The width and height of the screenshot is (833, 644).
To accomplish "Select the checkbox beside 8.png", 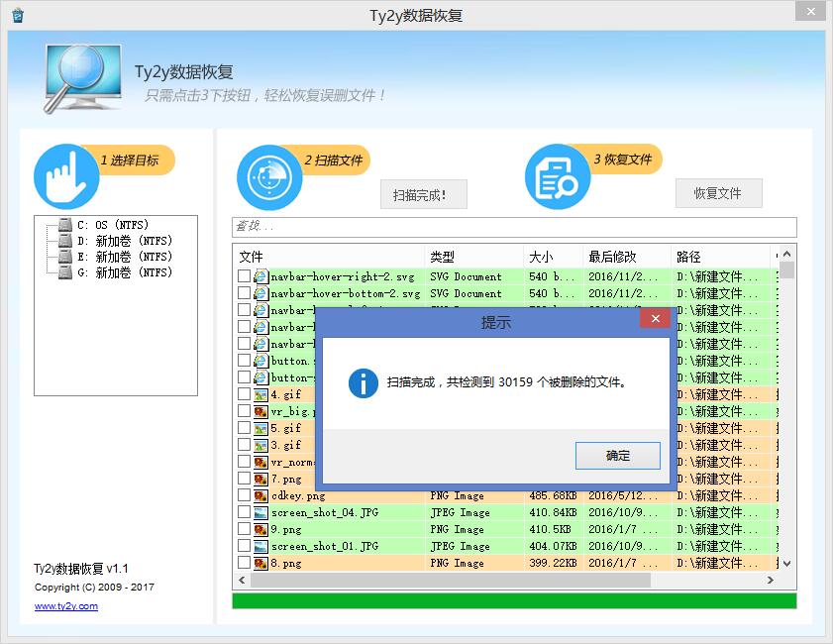I will pos(244,563).
